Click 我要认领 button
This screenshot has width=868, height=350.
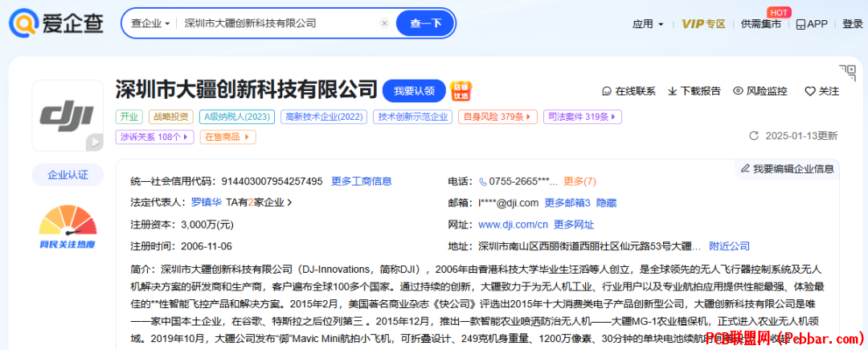(414, 91)
